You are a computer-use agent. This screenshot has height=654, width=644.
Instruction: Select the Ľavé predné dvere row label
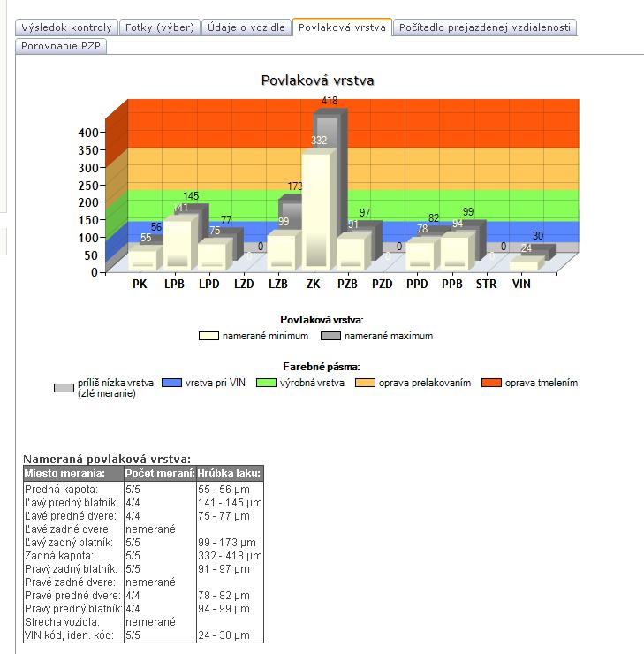pos(71,516)
